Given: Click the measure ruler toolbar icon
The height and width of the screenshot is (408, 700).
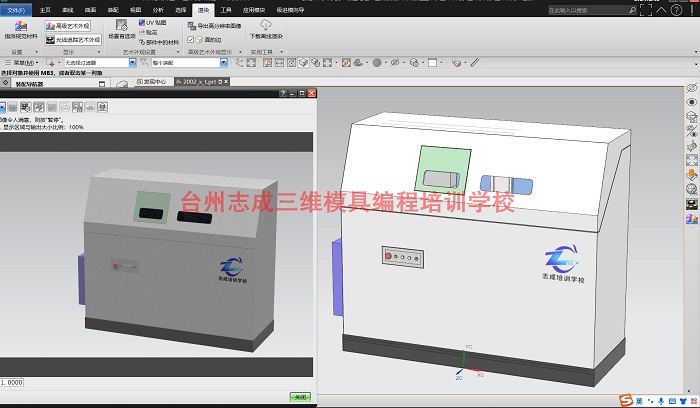Looking at the screenshot, I should click(x=475, y=62).
